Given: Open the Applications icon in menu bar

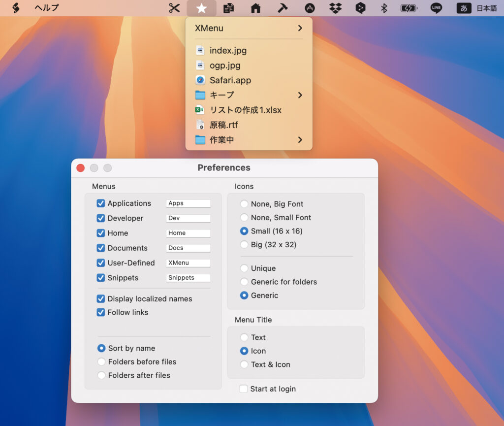Looking at the screenshot, I should 310,8.
